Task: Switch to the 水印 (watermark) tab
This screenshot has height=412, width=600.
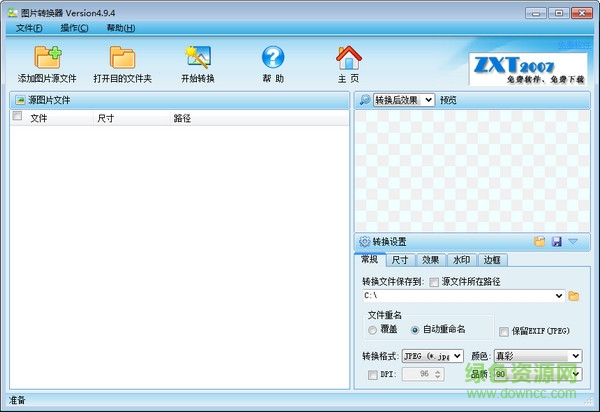Action: [x=460, y=260]
